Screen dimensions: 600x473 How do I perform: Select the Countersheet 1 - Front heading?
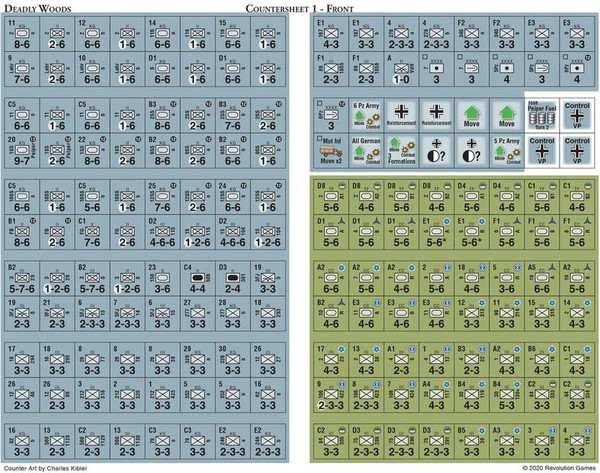(302, 8)
